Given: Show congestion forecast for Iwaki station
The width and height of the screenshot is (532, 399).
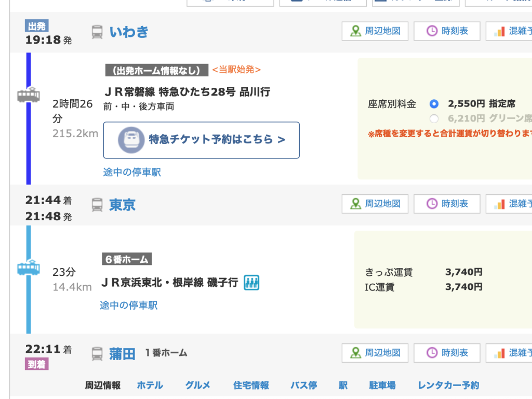Looking at the screenshot, I should [x=509, y=31].
